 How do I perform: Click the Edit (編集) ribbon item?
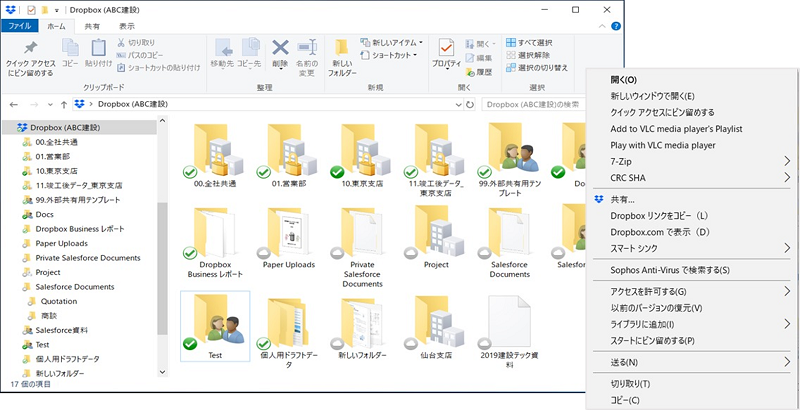pos(479,58)
